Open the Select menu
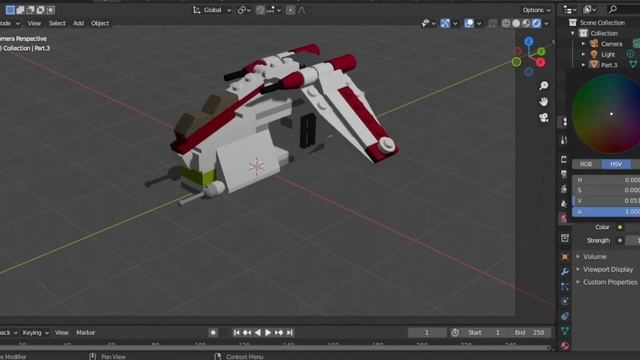Viewport: 640px width, 360px height. coord(57,23)
